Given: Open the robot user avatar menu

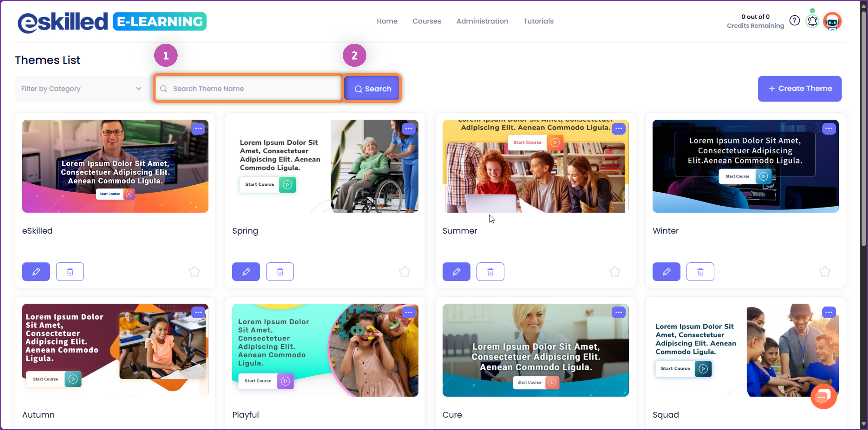Looking at the screenshot, I should coord(832,21).
